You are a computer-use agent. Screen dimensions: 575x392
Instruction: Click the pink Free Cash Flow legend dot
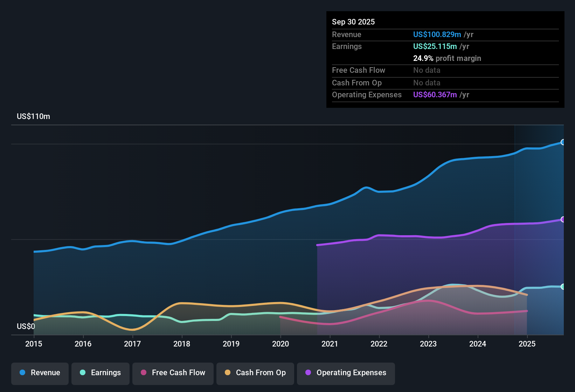pyautogui.click(x=143, y=373)
